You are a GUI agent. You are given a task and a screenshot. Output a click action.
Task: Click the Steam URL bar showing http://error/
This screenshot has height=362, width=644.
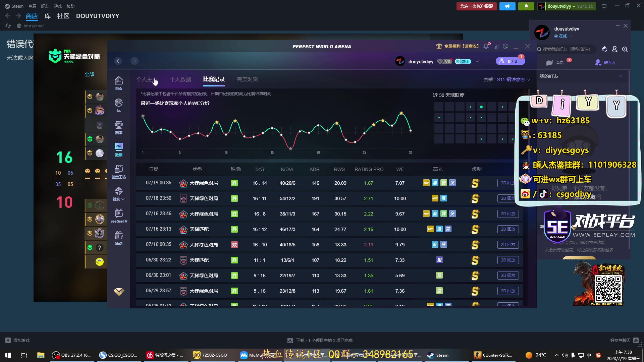coord(34,26)
